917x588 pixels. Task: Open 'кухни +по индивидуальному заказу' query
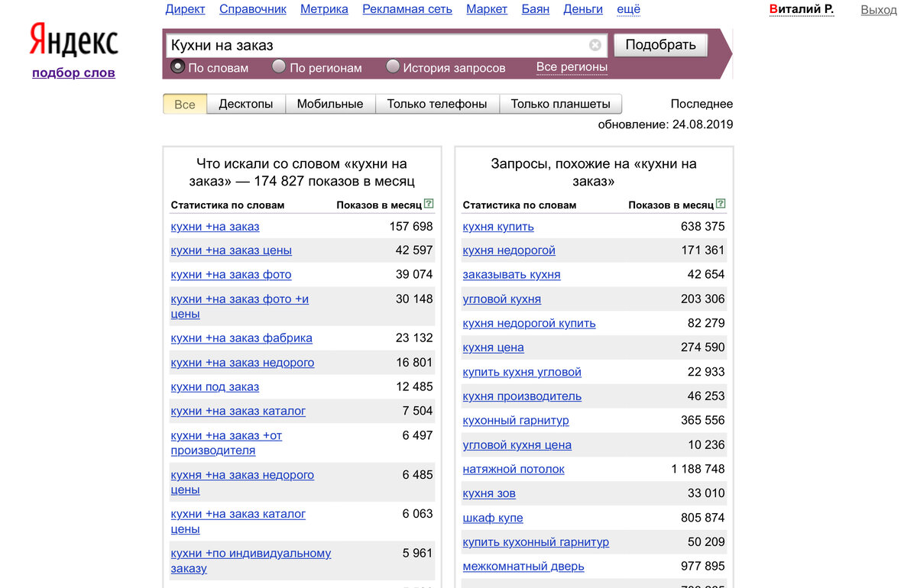(251, 561)
